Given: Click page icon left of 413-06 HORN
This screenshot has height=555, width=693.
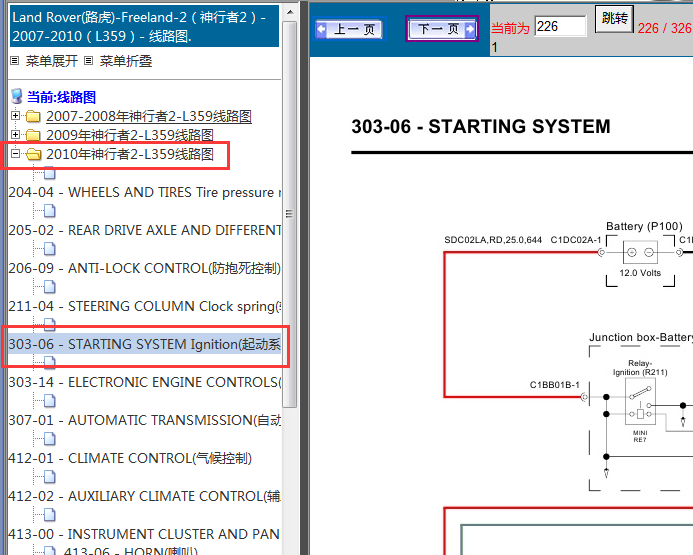Looking at the screenshot, I should [x=50, y=551].
